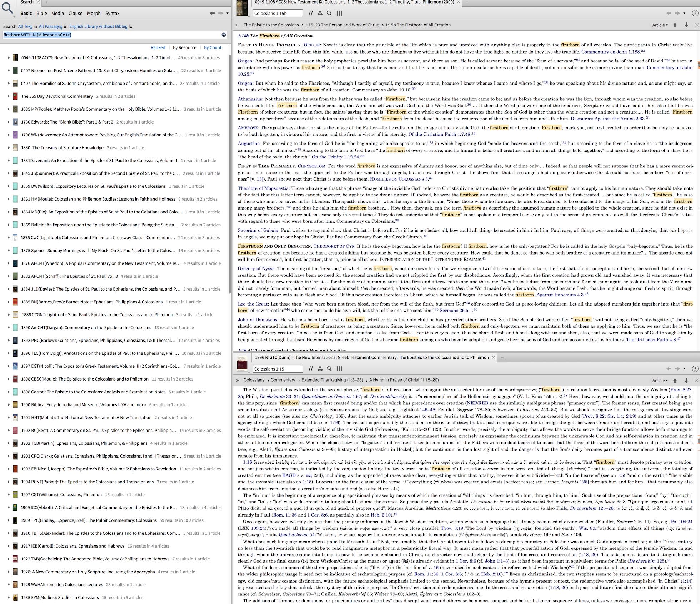700x604 pixels.
Task: Open parallel resources in the ACCS panel
Action: [311, 13]
